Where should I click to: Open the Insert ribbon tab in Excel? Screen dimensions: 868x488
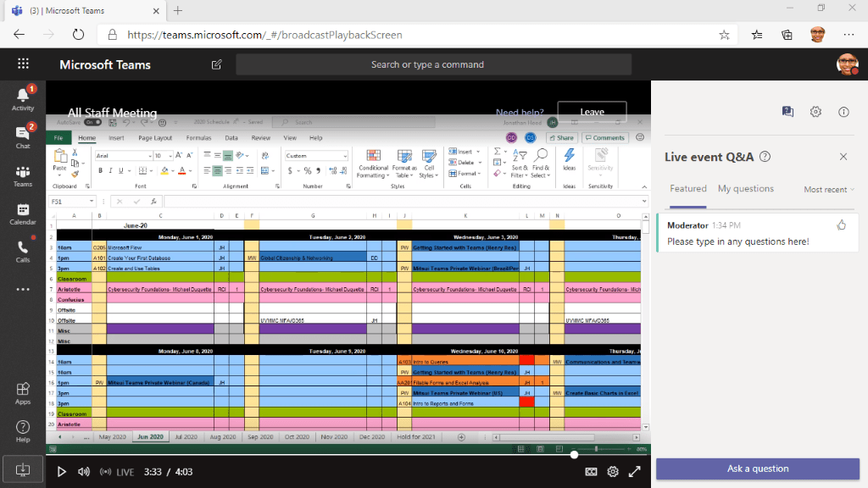point(116,138)
